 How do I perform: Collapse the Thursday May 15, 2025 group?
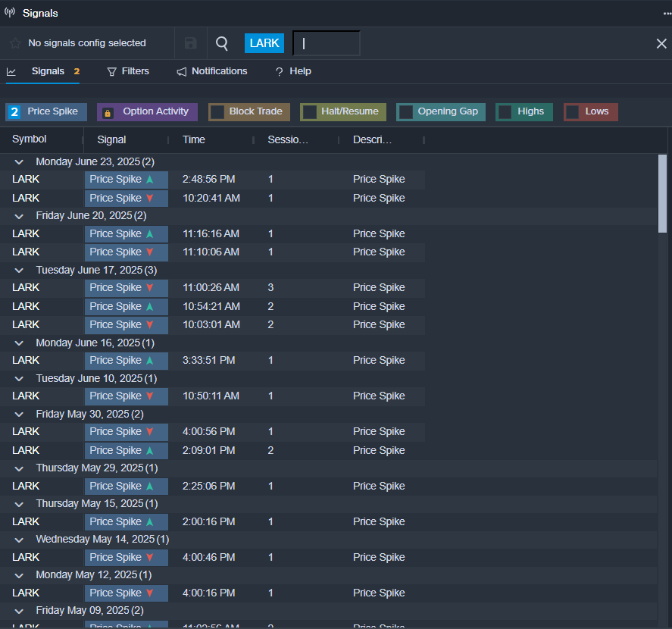coord(19,504)
